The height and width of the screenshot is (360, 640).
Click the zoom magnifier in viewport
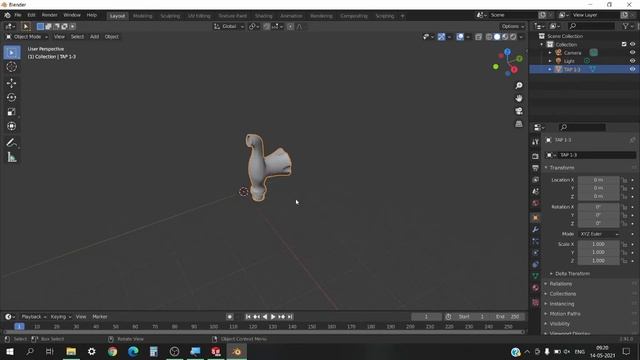pos(519,85)
